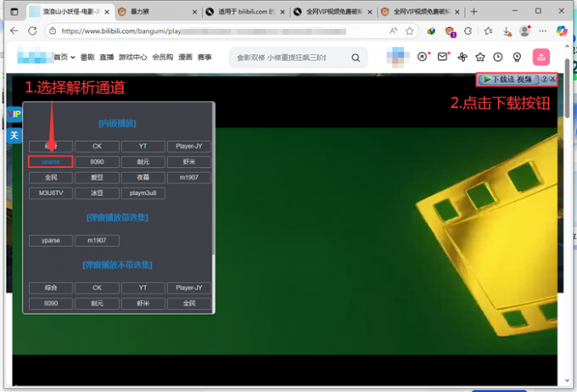Image resolution: width=577 pixels, height=392 pixels.
Task: Open Settings and more menu
Action: click(x=543, y=31)
